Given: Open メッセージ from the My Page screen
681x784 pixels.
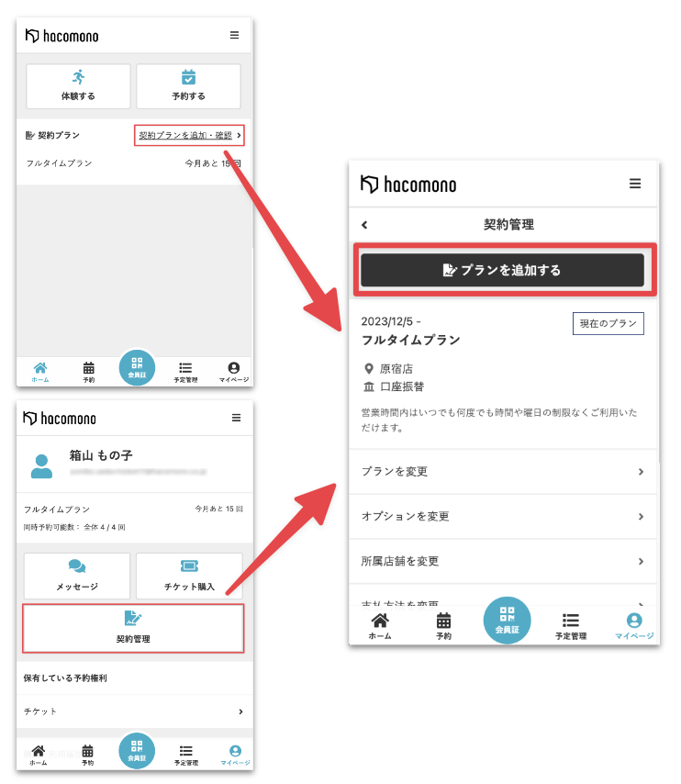Looking at the screenshot, I should coord(77,576).
